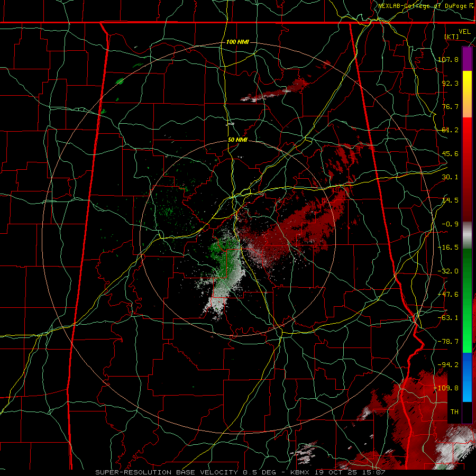Select the -63.1 legend value
The image size is (476, 476).
click(x=448, y=318)
